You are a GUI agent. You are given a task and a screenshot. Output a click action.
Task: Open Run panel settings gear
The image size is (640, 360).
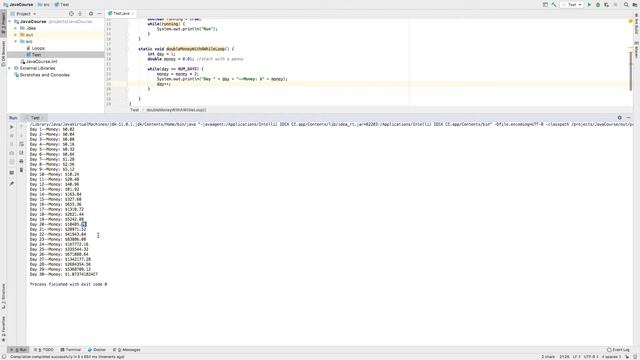tap(620, 118)
